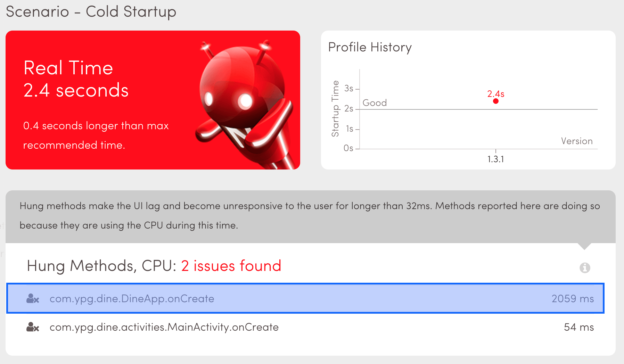Open the com.ypg.dine.activities.MainActivity.onCreate method
Image resolution: width=624 pixels, height=364 pixels.
click(164, 327)
